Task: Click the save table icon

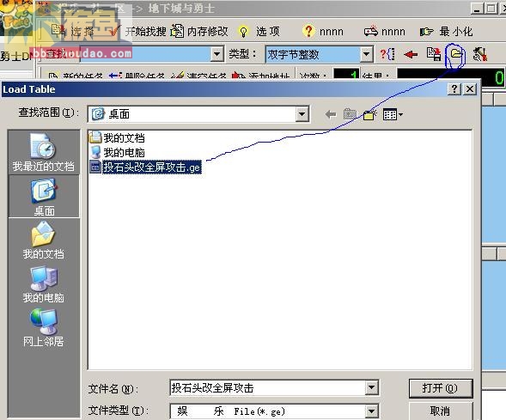Action: click(433, 54)
